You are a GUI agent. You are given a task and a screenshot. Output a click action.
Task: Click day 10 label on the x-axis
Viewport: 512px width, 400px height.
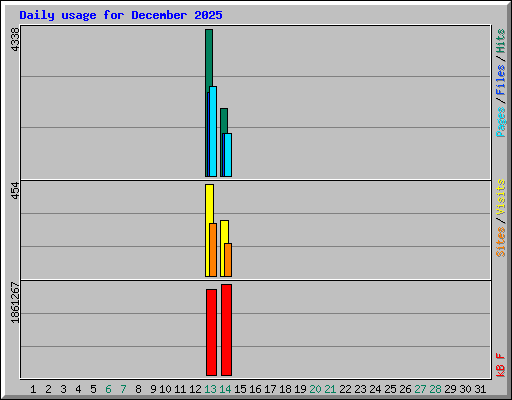[165, 389]
